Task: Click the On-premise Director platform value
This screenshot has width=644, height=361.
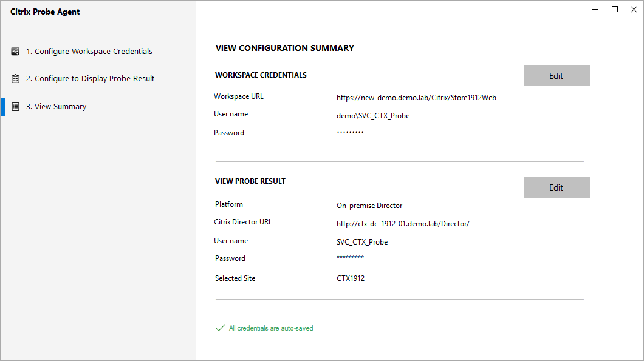Action: pyautogui.click(x=369, y=205)
